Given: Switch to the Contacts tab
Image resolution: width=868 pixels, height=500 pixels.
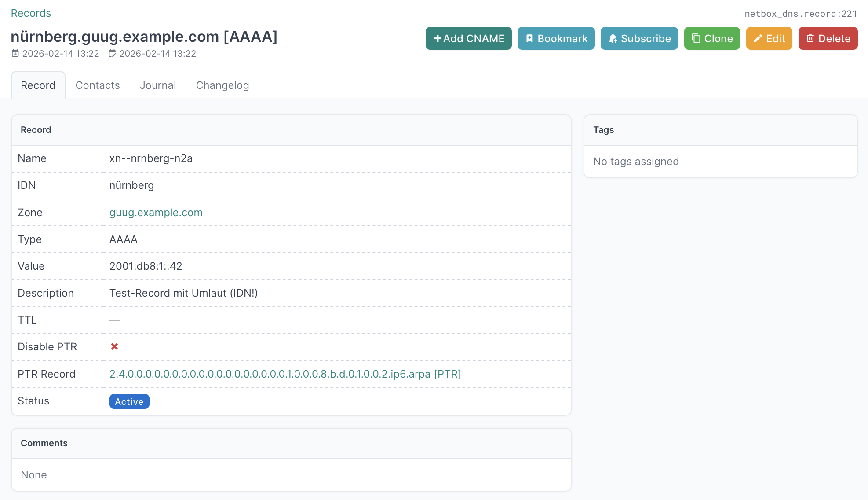Looking at the screenshot, I should (x=98, y=85).
